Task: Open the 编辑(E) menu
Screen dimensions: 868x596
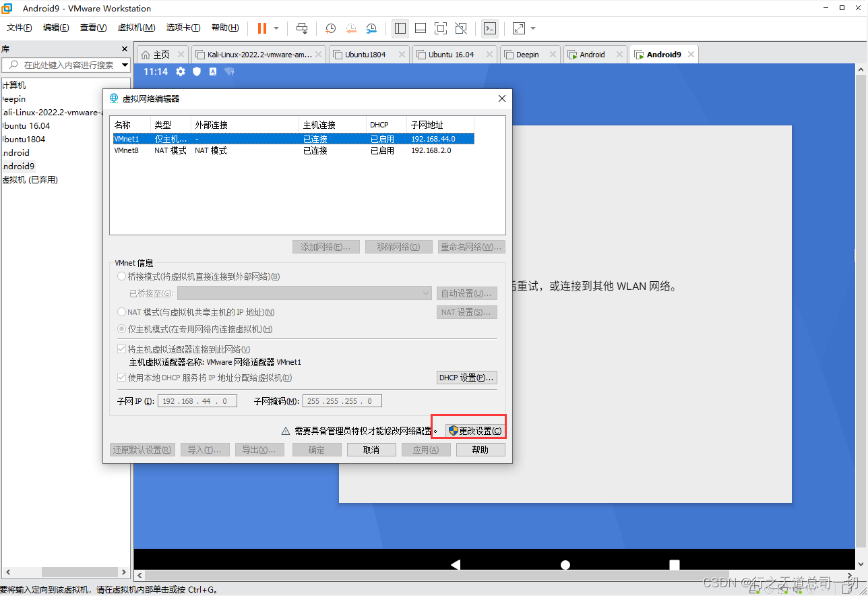Action: coord(56,28)
